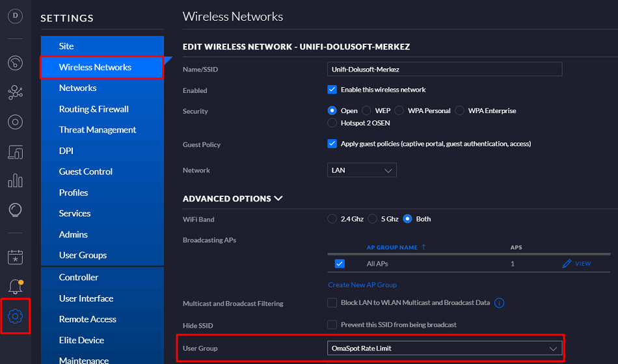Open the User Group OmaSpot Rate Limit dropdown

(x=444, y=348)
